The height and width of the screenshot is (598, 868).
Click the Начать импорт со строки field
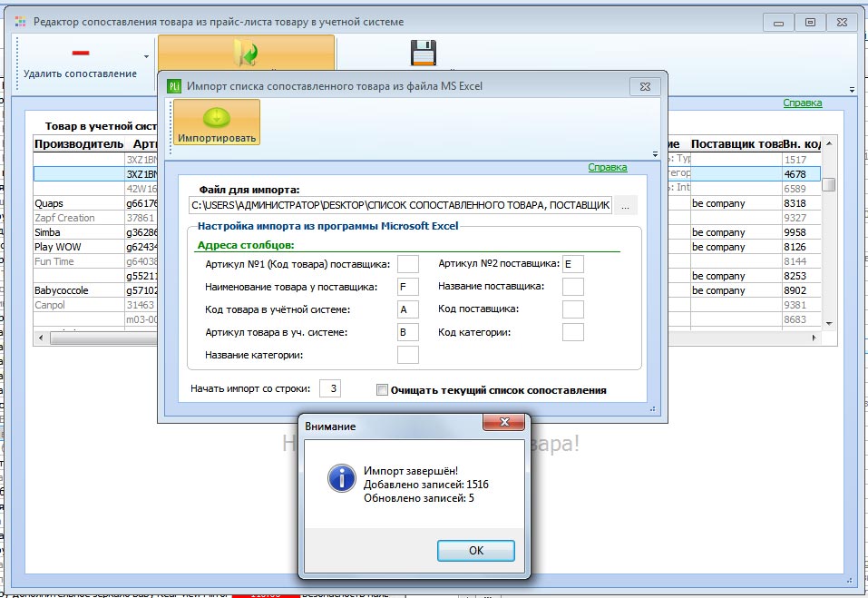point(330,388)
